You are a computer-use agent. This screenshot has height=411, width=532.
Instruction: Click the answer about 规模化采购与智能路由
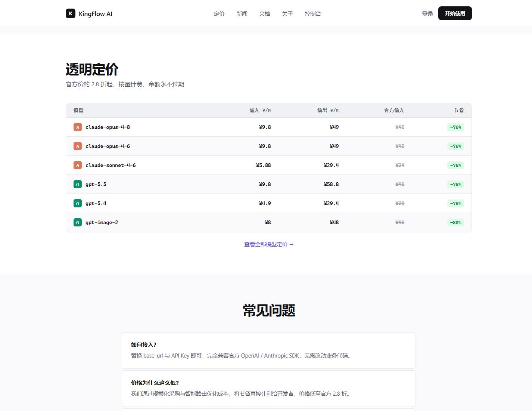click(241, 394)
